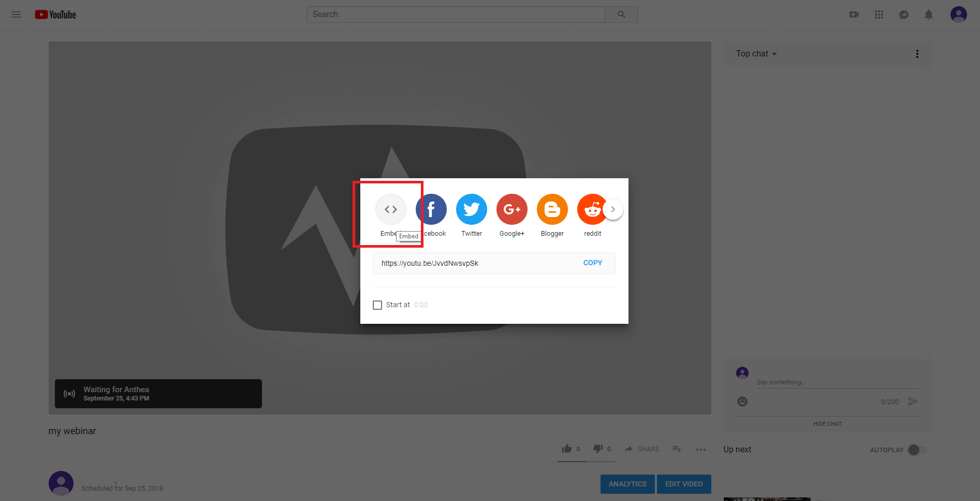Open the Top chat dropdown
Viewport: 980px width, 501px height.
(755, 53)
